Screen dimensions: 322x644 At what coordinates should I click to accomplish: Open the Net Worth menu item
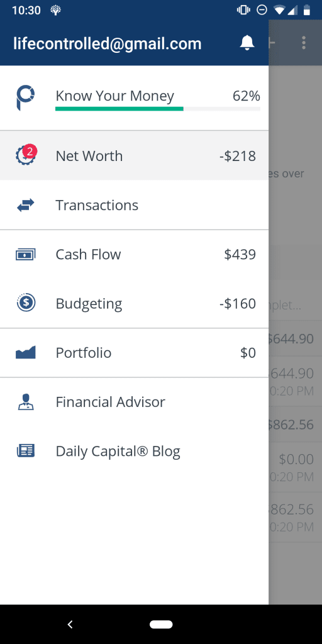tap(135, 156)
